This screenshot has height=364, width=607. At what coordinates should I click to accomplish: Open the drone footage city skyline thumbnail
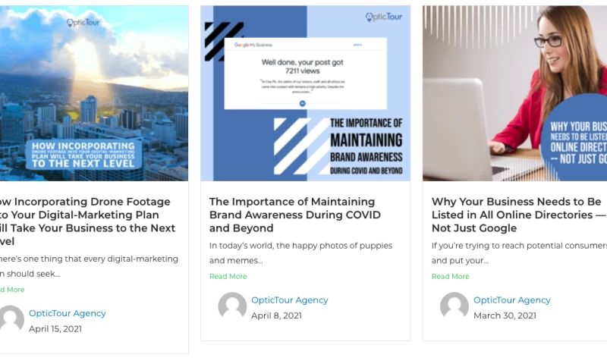[94, 93]
